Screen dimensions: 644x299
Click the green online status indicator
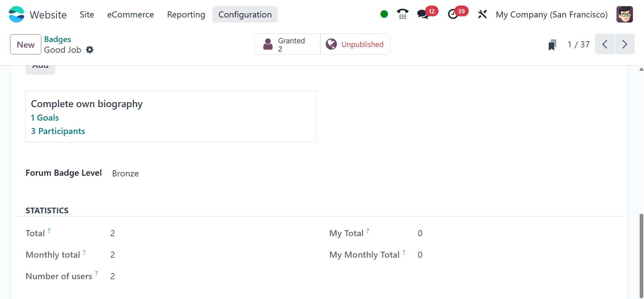(384, 14)
